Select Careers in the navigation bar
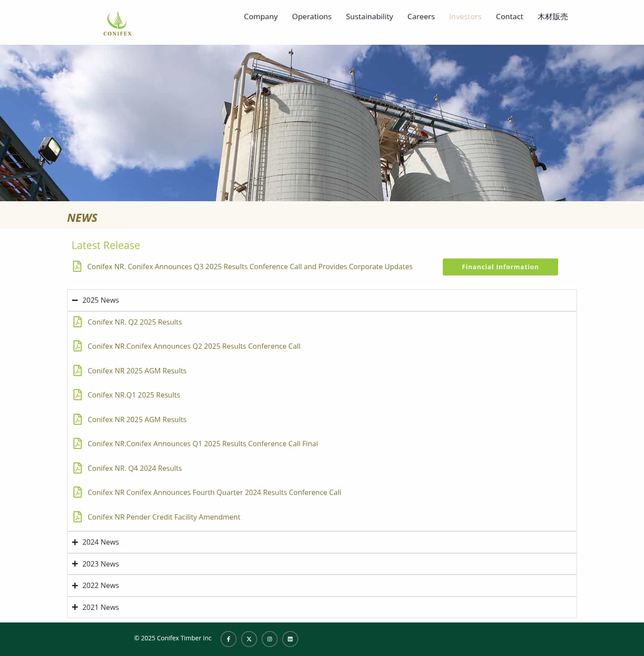The width and height of the screenshot is (644, 656). [x=421, y=17]
